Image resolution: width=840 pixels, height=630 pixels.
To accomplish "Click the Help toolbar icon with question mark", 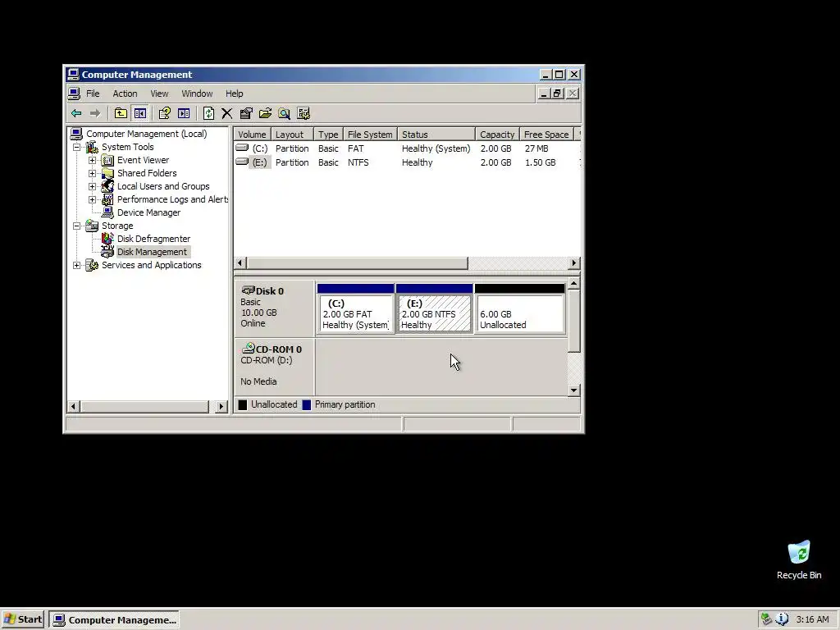I will 164,113.
